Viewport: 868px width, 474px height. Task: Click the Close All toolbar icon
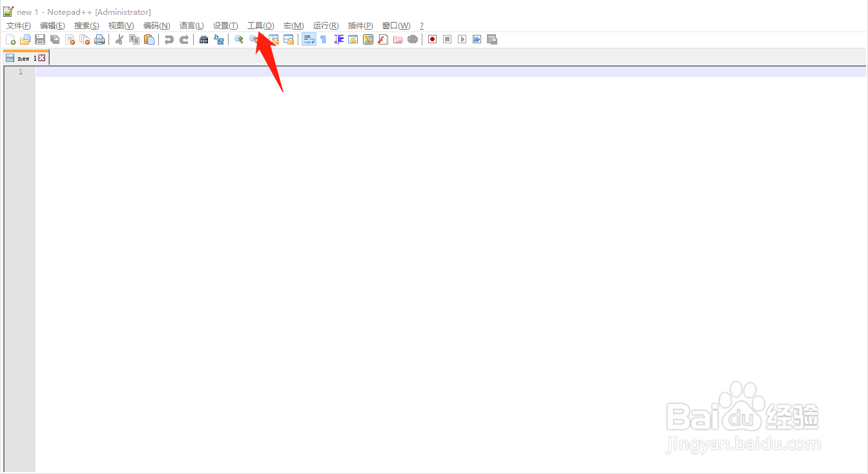click(x=85, y=39)
